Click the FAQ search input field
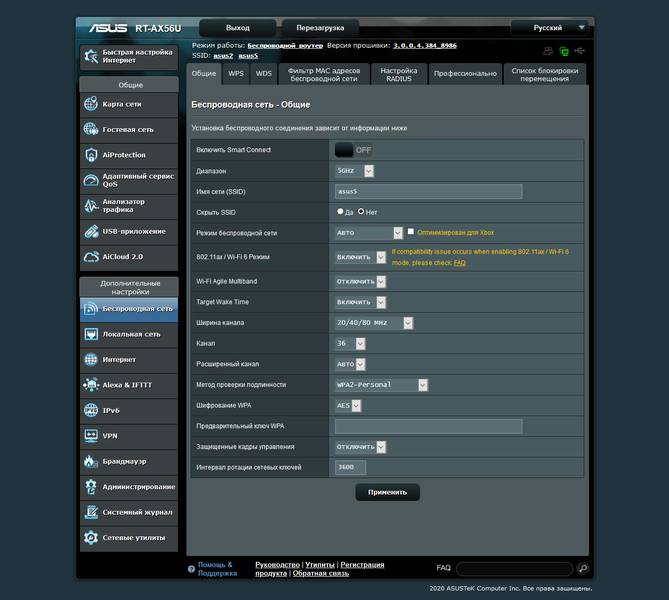Screen dimensions: 669x600 [x=515, y=568]
